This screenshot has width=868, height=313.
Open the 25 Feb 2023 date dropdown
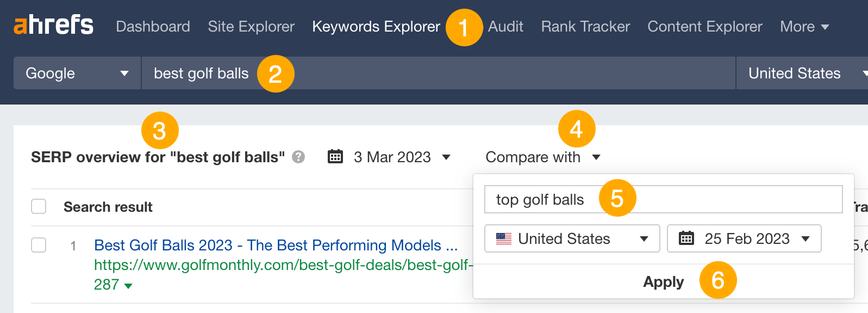click(x=744, y=238)
